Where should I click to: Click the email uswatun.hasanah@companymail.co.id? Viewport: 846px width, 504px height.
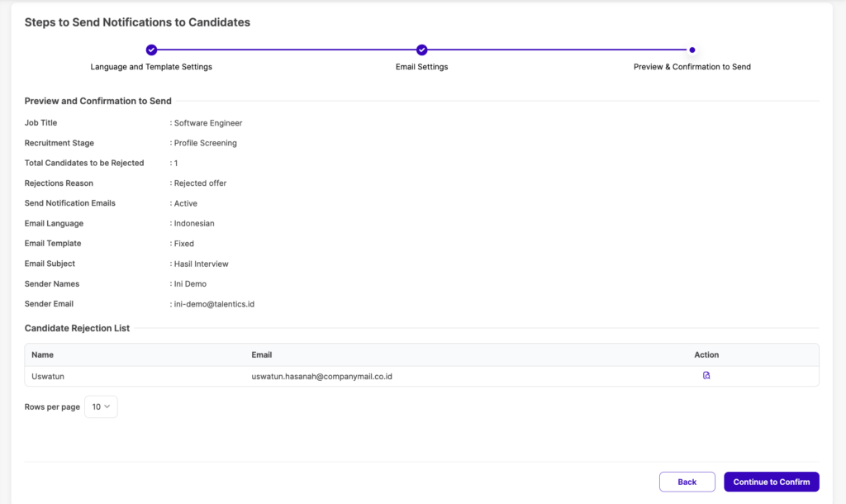(321, 376)
